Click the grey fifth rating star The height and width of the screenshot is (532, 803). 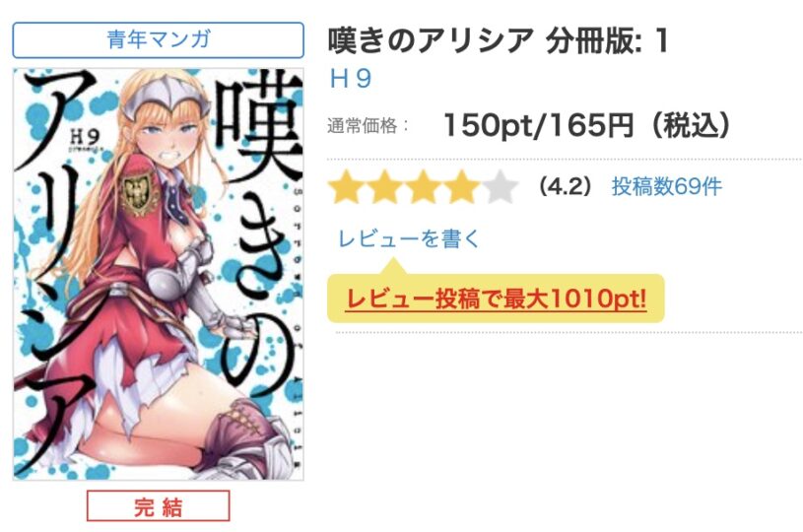coord(501,187)
